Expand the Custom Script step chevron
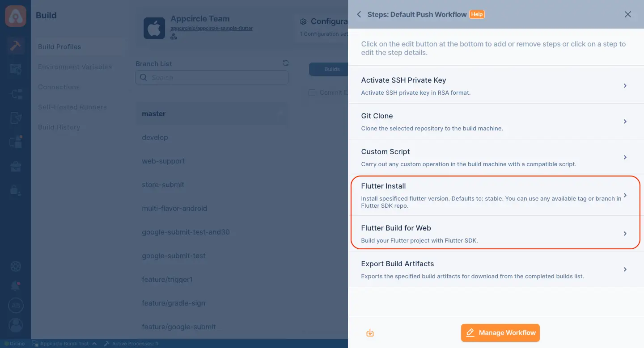The height and width of the screenshot is (348, 644). click(x=625, y=157)
